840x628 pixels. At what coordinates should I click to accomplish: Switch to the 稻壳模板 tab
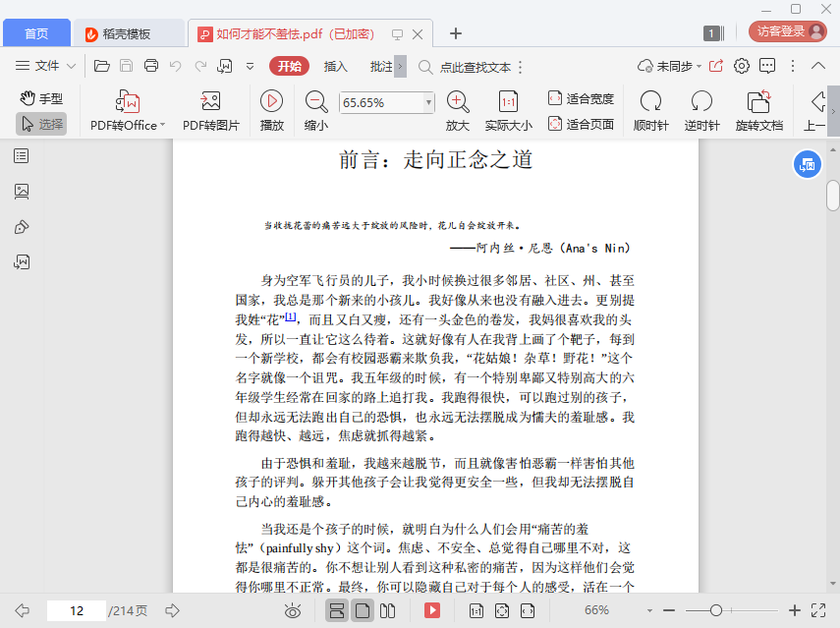128,33
